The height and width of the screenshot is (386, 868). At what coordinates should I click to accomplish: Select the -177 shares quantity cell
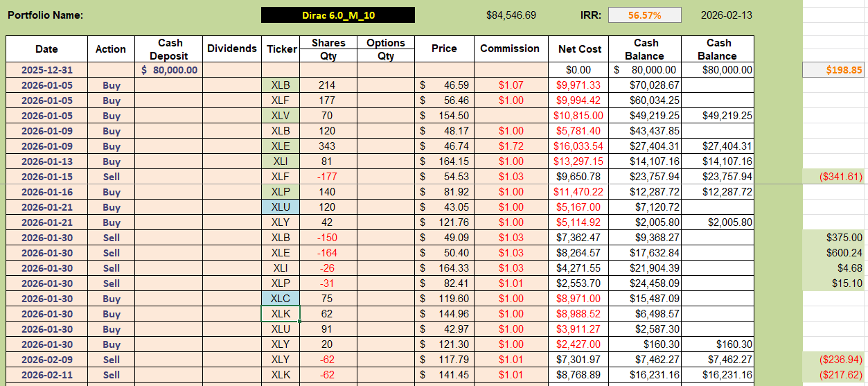coord(328,177)
